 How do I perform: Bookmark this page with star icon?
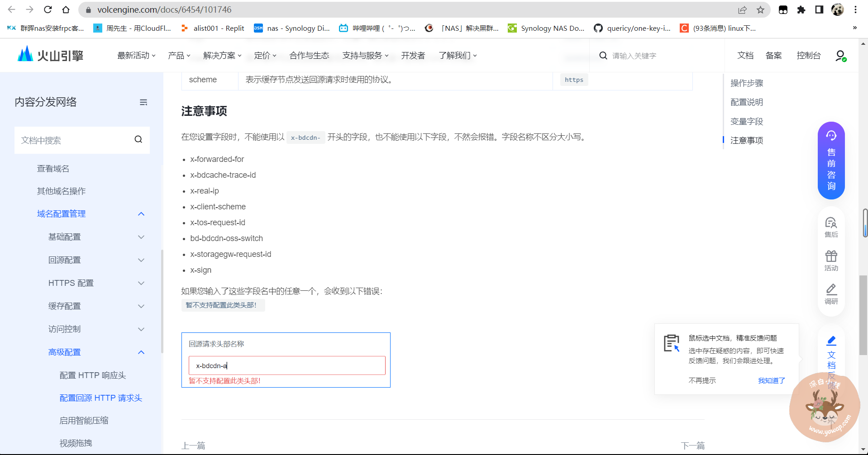760,9
